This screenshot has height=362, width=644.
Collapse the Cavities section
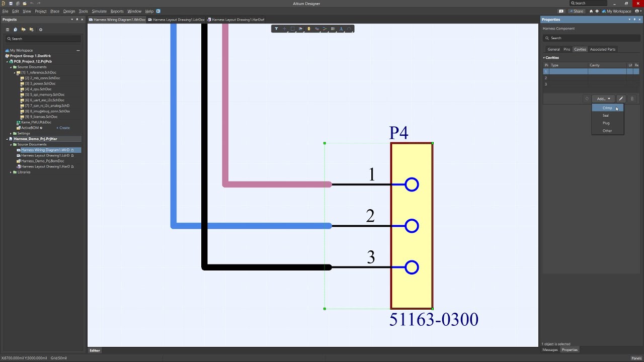[x=544, y=58]
